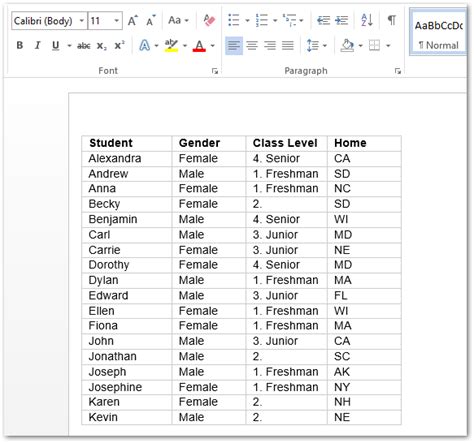Expand numbering library dropdown arrow
474x443 pixels.
(x=275, y=21)
